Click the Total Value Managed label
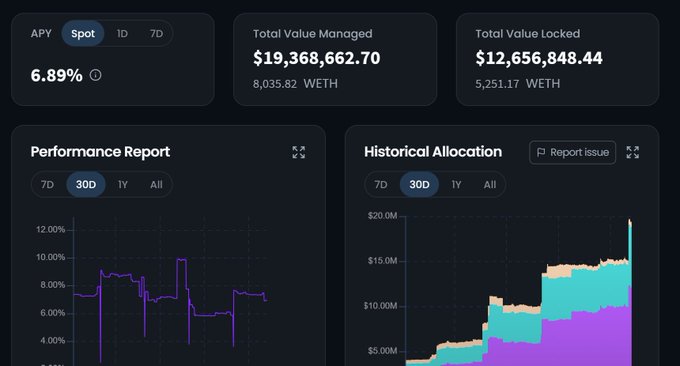 coord(313,34)
